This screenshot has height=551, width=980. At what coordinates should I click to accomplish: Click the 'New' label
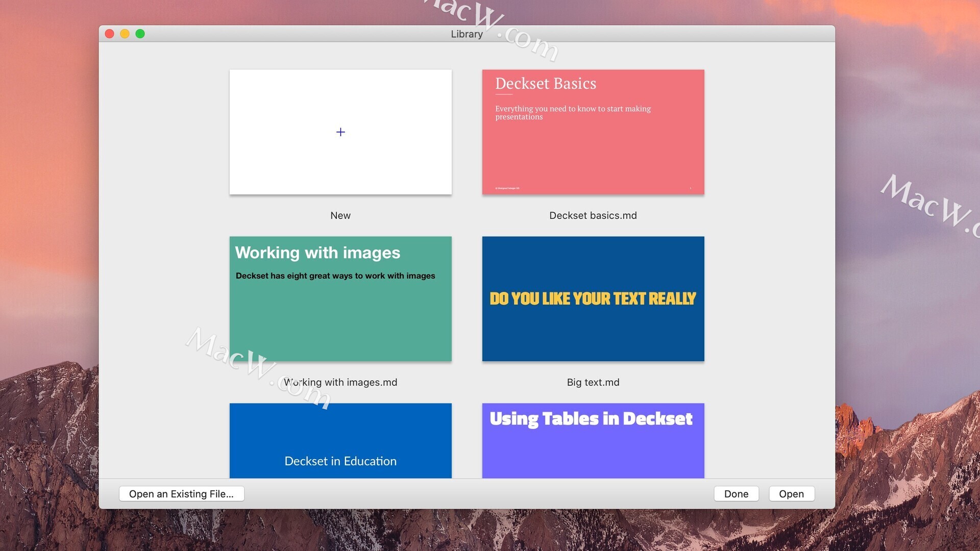click(x=340, y=215)
